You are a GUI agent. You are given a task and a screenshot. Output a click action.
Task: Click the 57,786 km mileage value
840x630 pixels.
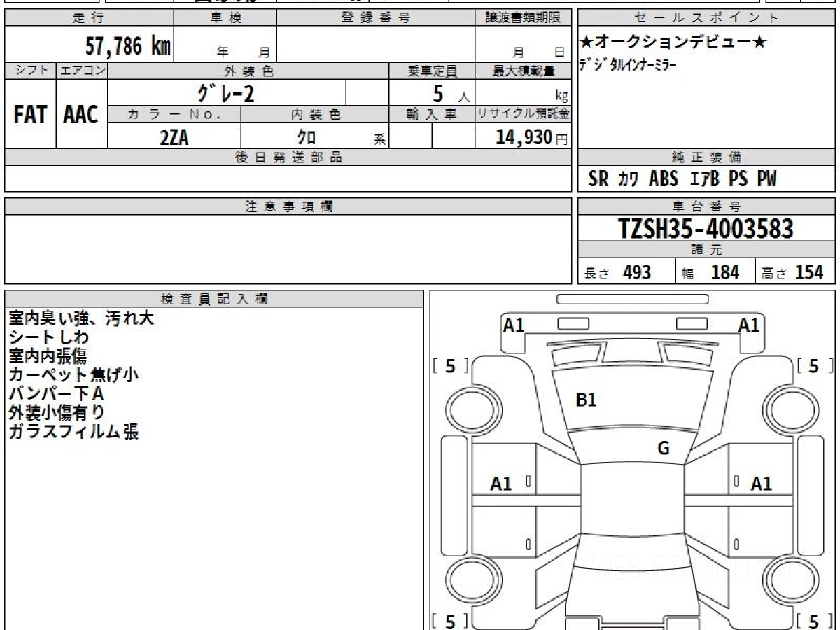pyautogui.click(x=127, y=46)
